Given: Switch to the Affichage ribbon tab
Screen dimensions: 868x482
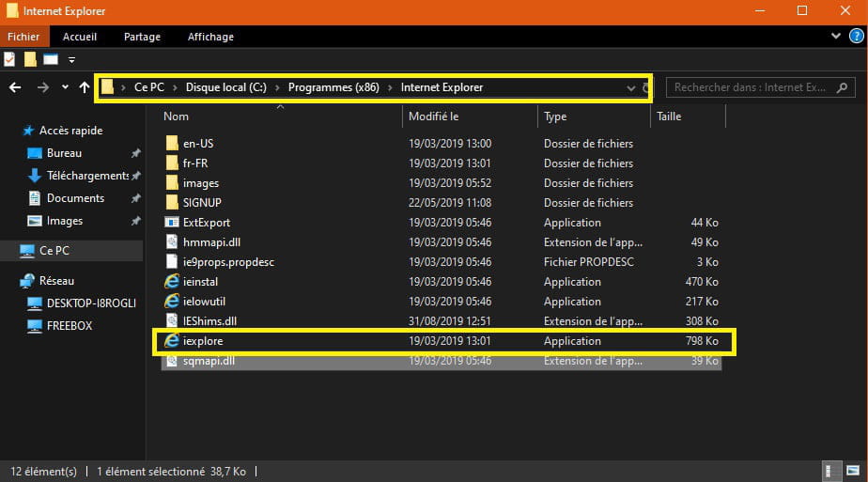Looking at the screenshot, I should [x=210, y=37].
